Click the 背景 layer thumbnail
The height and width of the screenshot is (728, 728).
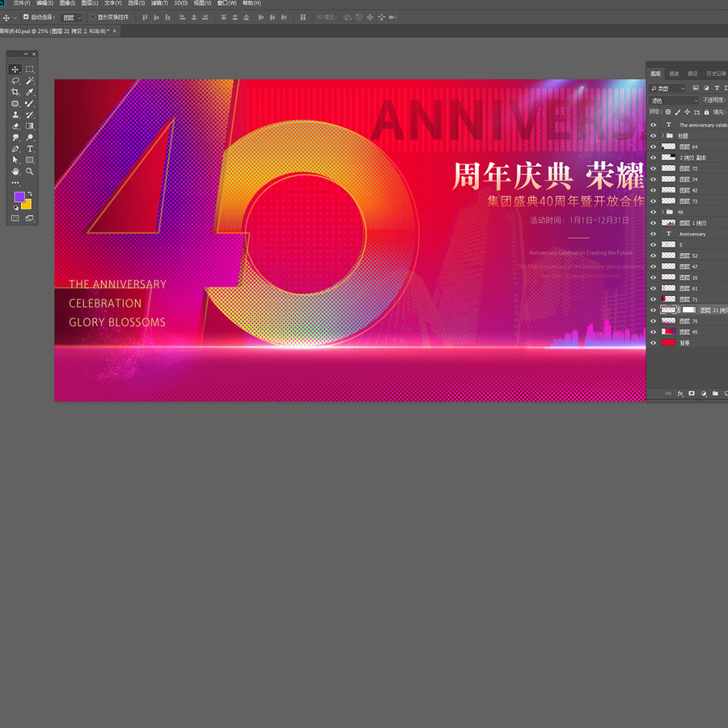pos(668,343)
